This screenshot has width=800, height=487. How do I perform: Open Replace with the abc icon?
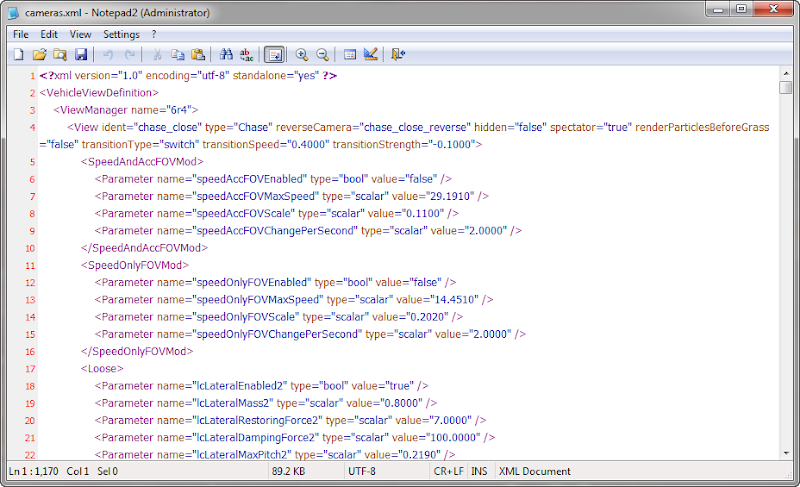tap(246, 55)
